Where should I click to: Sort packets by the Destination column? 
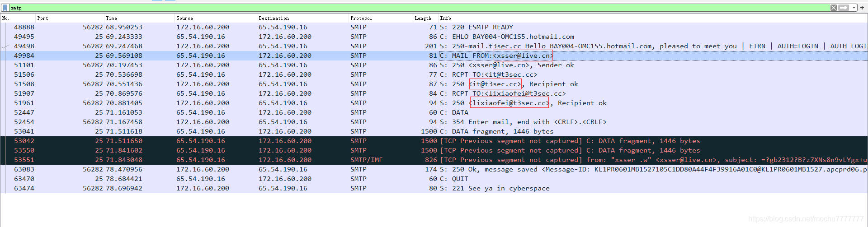pyautogui.click(x=303, y=18)
